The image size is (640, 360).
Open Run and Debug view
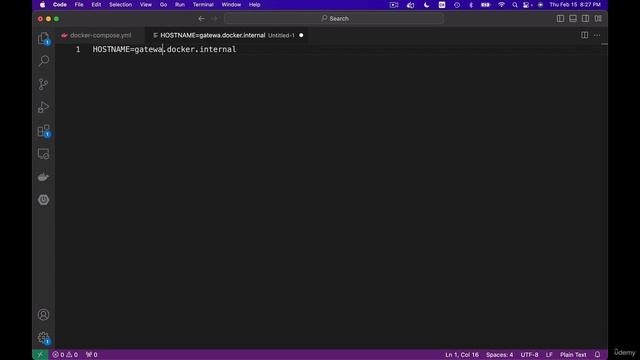point(43,107)
